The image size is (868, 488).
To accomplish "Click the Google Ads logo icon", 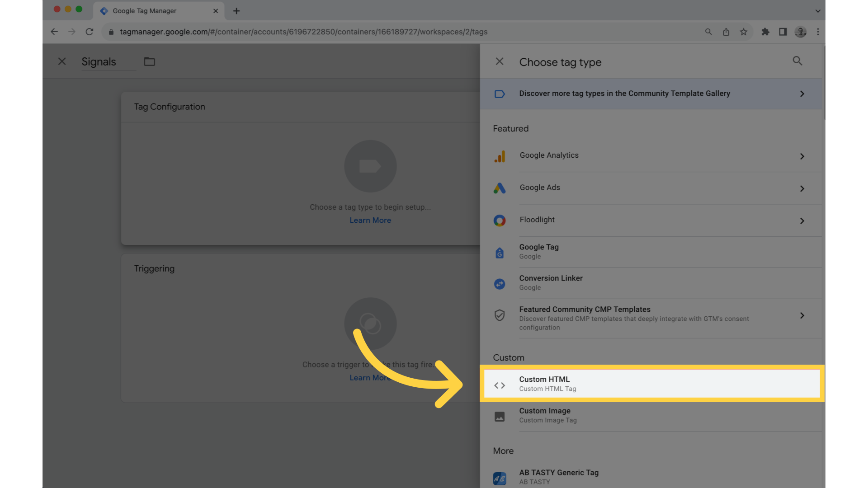I will 500,188.
